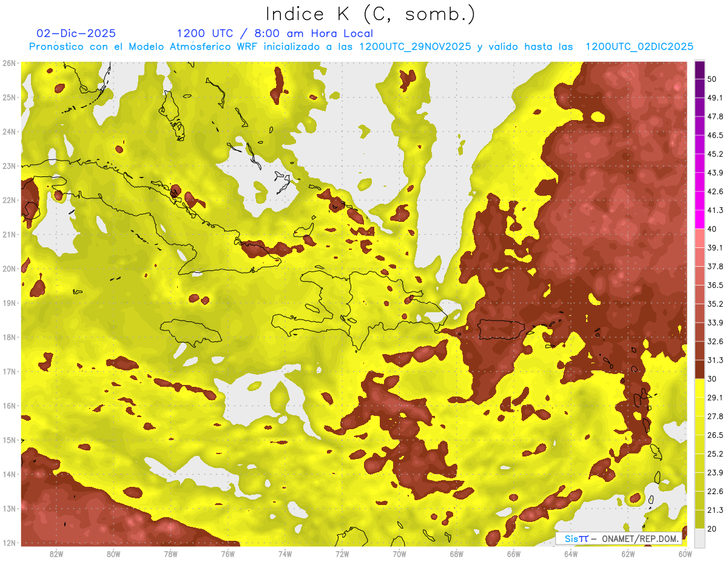Click the legend value '33.9'
Viewport: 728px width, 562px height.
(715, 323)
